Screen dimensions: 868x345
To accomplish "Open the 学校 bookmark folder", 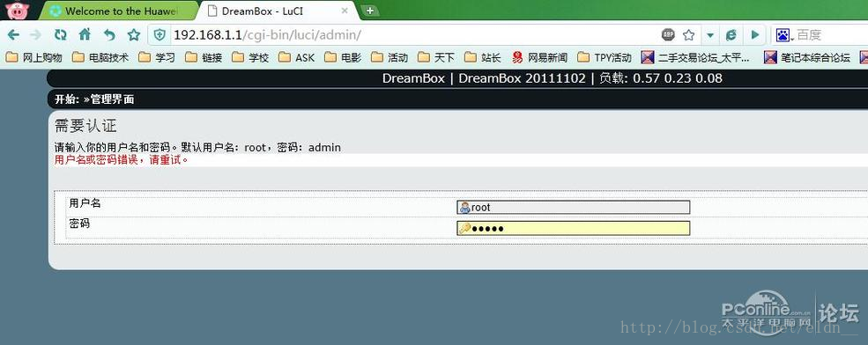I will (249, 57).
